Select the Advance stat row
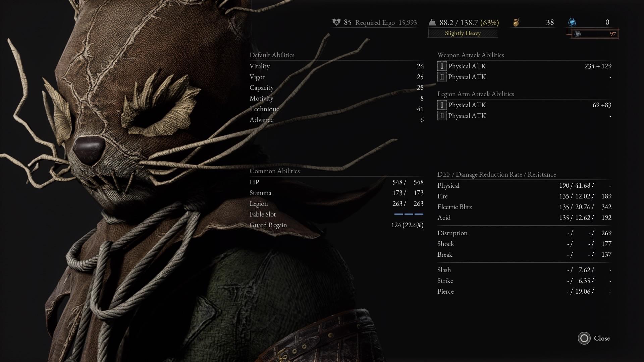This screenshot has height=362, width=644. tap(336, 120)
